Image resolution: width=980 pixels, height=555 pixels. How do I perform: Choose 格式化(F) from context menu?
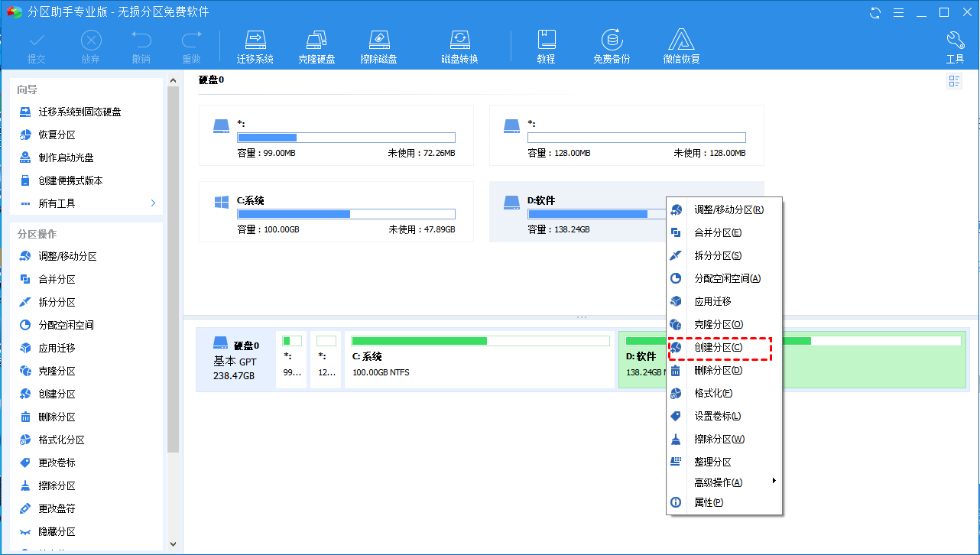724,393
